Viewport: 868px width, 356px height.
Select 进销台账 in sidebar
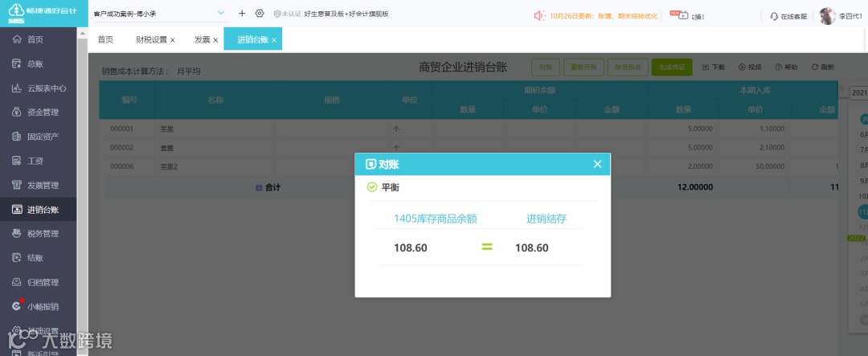[39, 210]
